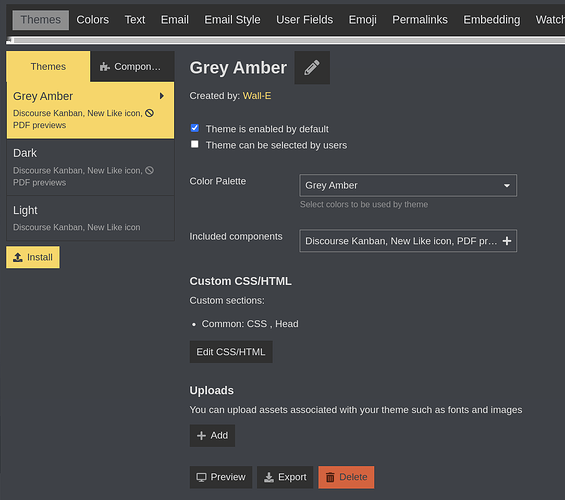The height and width of the screenshot is (500, 565).
Task: Switch to the Emoji tab
Action: point(362,20)
